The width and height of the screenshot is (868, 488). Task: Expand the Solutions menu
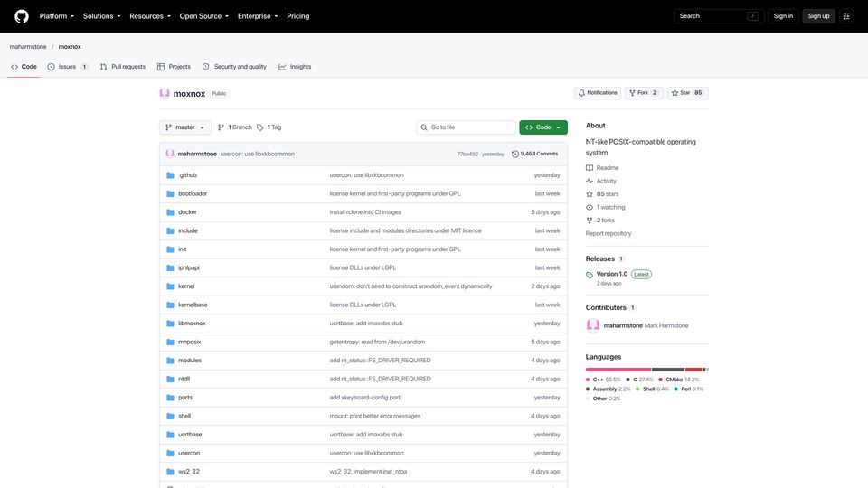101,16
